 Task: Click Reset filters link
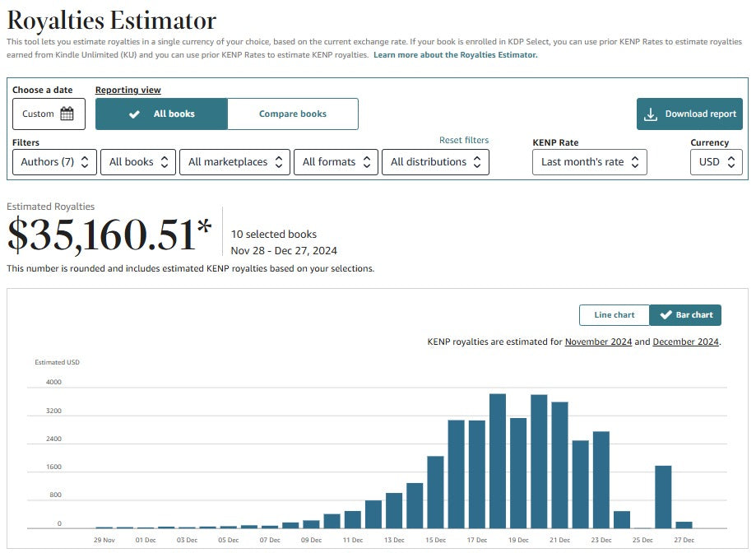pos(463,141)
